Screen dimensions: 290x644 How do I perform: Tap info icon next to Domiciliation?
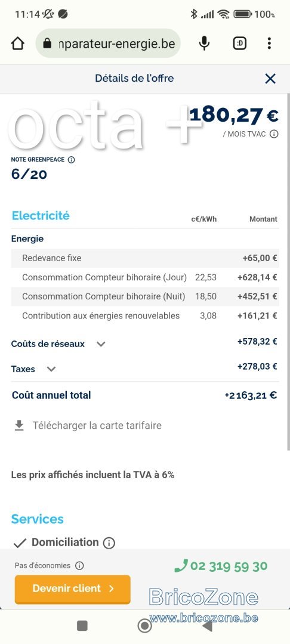[109, 543]
